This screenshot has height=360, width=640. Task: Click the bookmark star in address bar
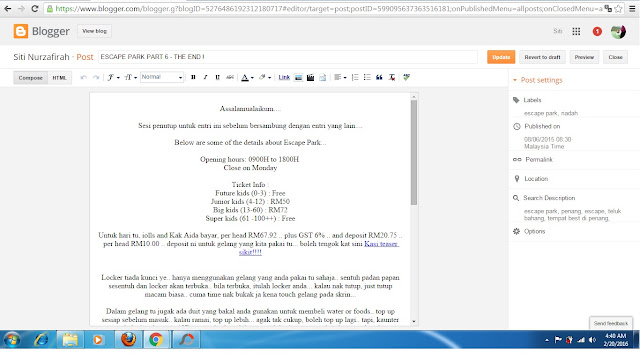(618, 8)
